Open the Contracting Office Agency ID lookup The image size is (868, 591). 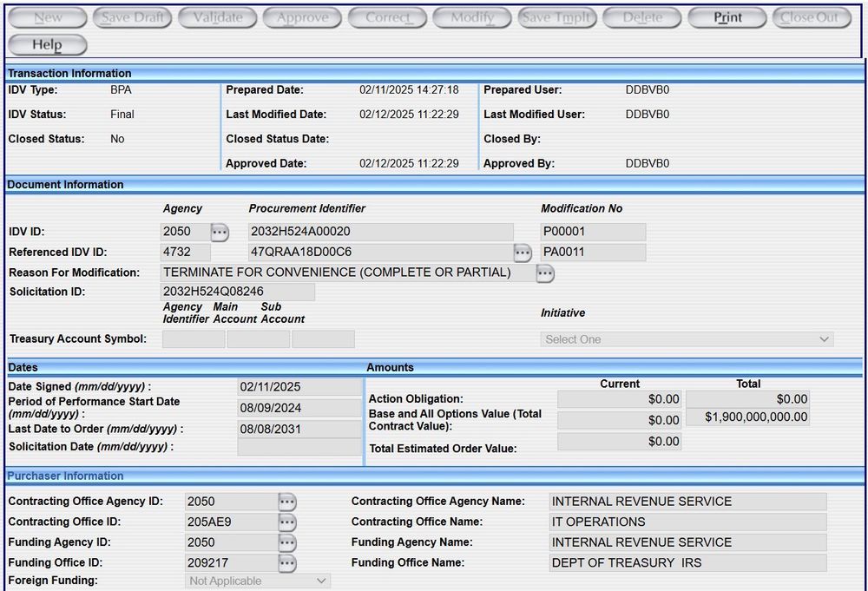click(287, 502)
